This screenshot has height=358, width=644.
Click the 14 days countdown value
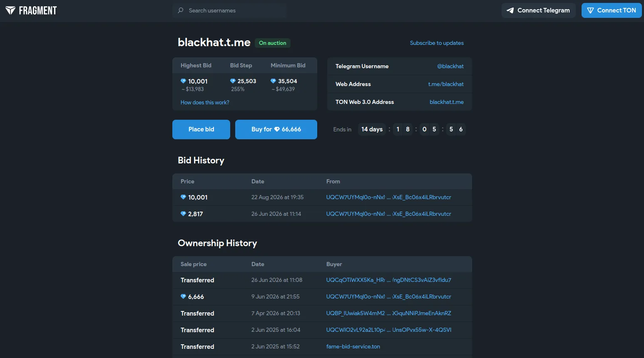click(372, 129)
